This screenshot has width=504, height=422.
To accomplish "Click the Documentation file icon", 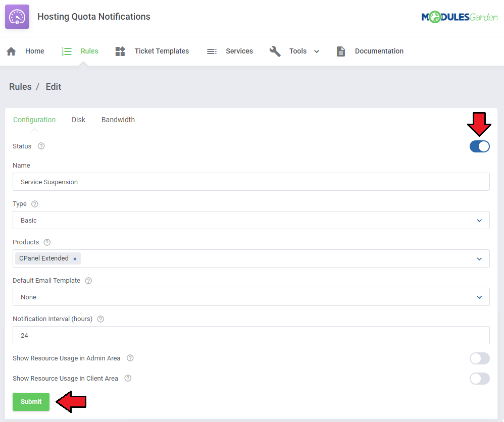I will click(341, 51).
